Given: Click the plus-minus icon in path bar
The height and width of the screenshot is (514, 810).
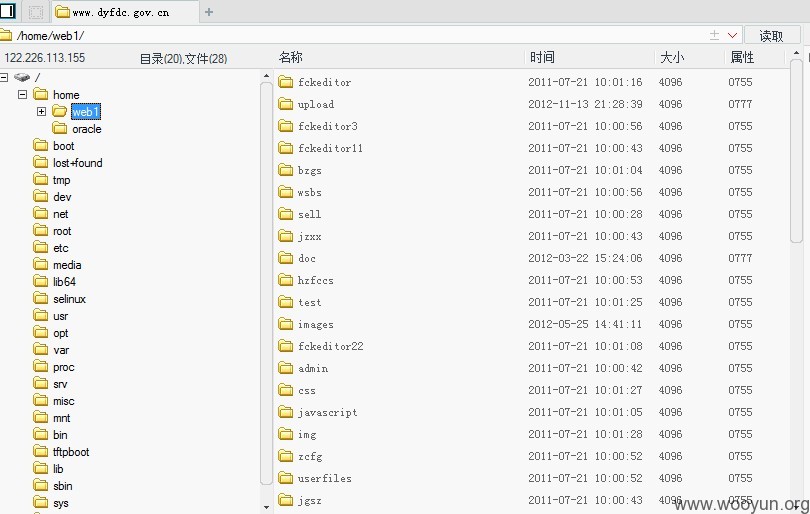Looking at the screenshot, I should point(714,35).
